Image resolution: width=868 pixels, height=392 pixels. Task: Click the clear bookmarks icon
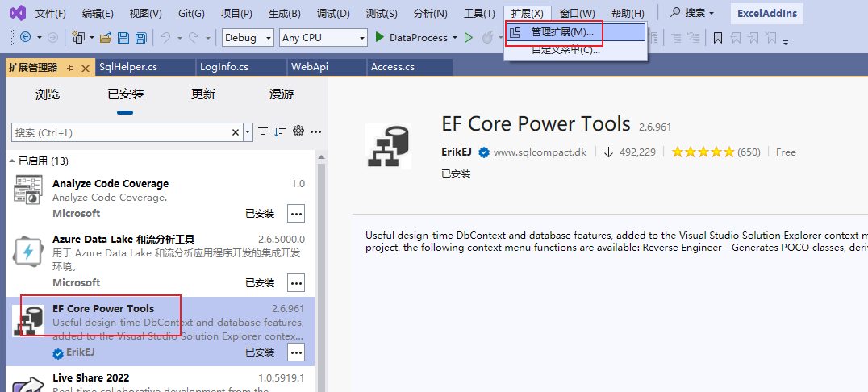(x=771, y=38)
